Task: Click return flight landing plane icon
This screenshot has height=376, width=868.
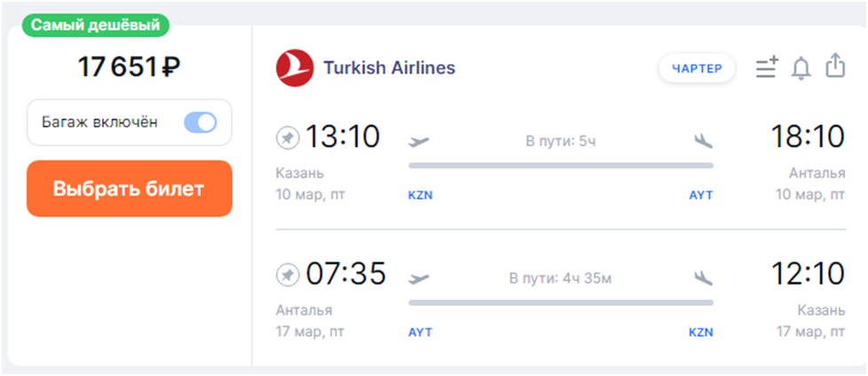Action: click(703, 278)
